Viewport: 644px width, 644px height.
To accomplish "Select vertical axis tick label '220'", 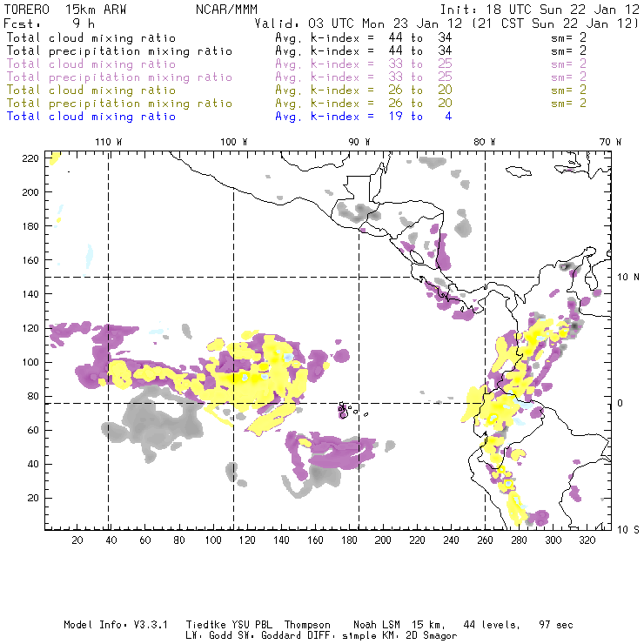I will [x=30, y=158].
